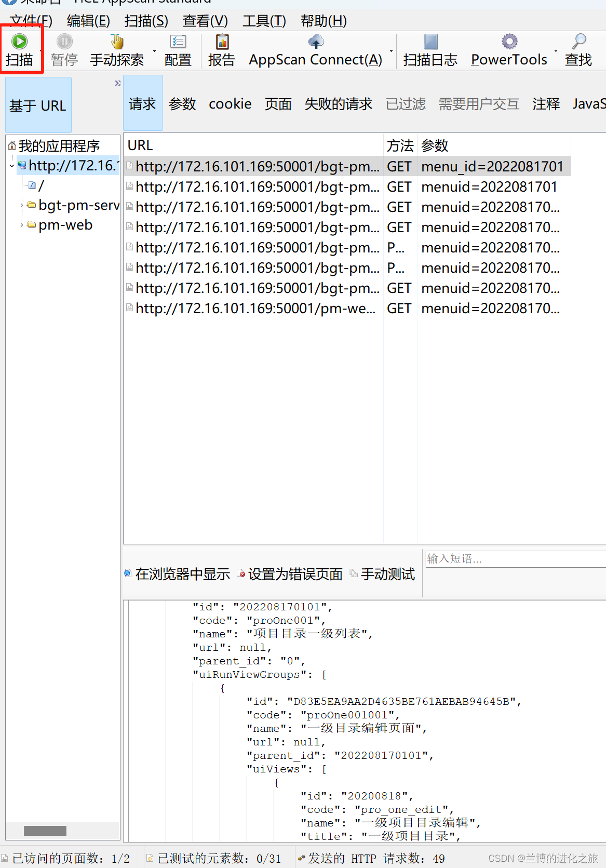606x868 pixels.
Task: Open PowerTools gear icon
Action: click(x=509, y=42)
